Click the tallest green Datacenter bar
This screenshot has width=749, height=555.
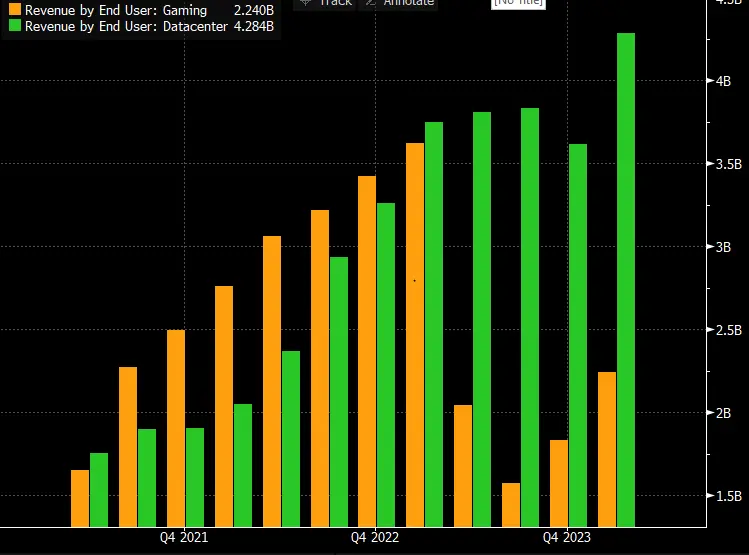pos(626,280)
